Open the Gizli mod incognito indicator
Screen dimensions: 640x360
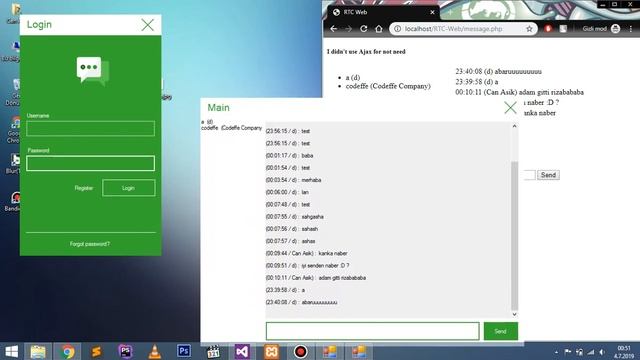pos(601,29)
